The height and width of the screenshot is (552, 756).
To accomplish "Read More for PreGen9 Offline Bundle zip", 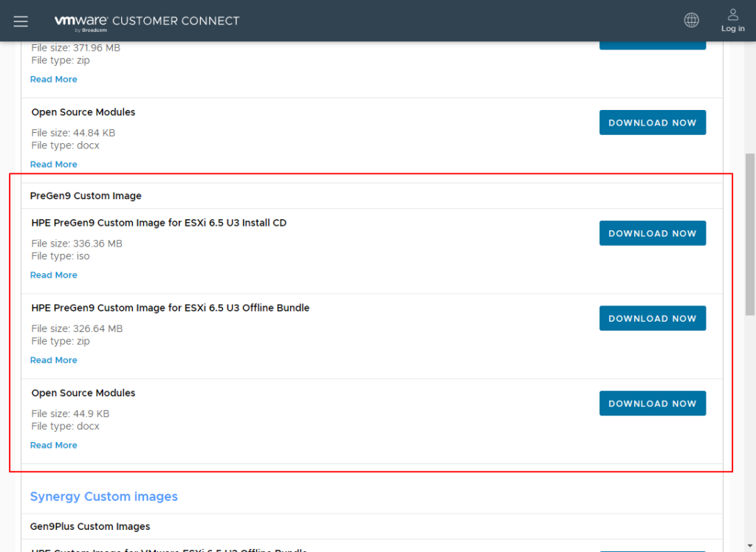I will [x=53, y=360].
